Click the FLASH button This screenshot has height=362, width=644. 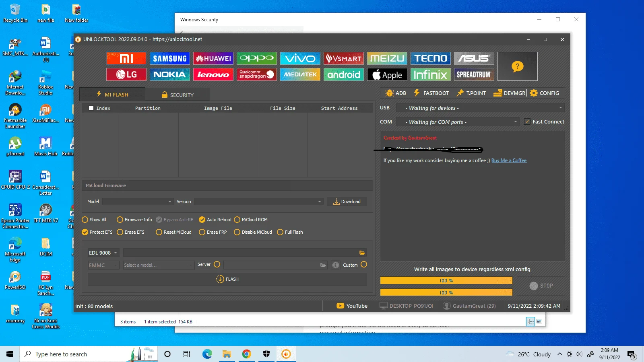[x=227, y=279]
